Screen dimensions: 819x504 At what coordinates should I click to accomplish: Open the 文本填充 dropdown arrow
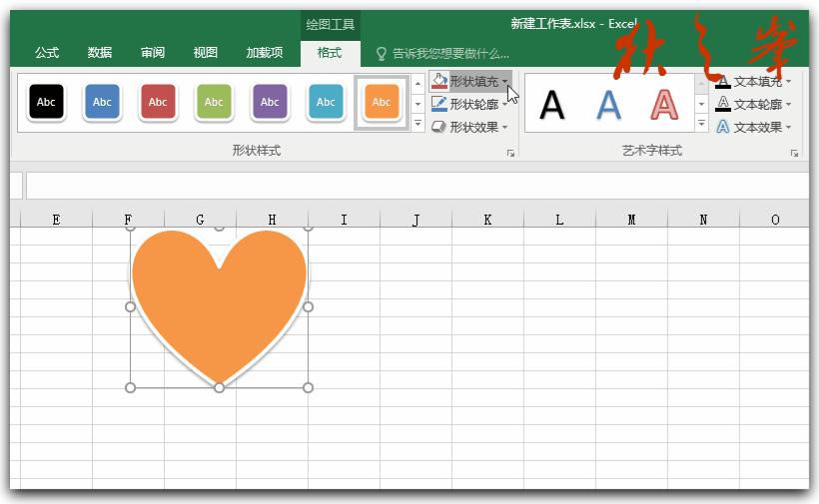pos(789,82)
